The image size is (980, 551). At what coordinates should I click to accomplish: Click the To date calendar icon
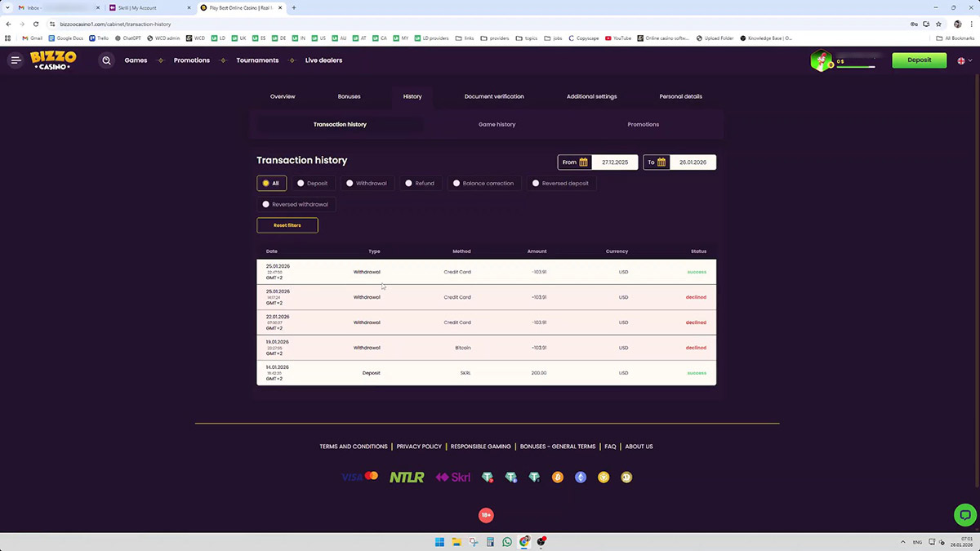click(x=661, y=162)
